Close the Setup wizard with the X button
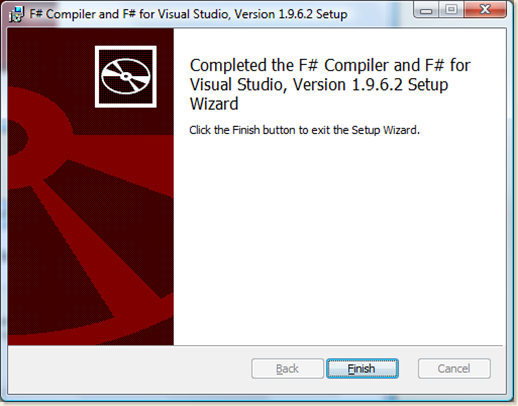Image resolution: width=518 pixels, height=406 pixels. pos(485,10)
